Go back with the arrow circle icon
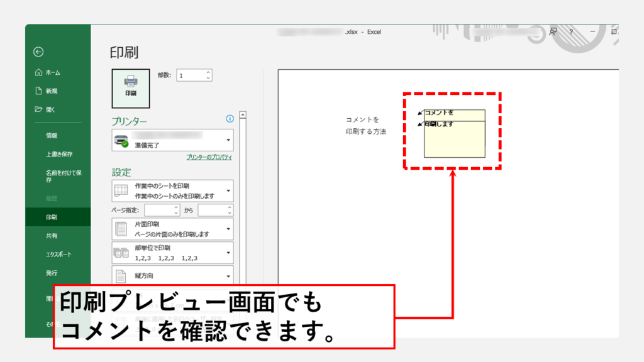This screenshot has width=644, height=362. point(38,52)
